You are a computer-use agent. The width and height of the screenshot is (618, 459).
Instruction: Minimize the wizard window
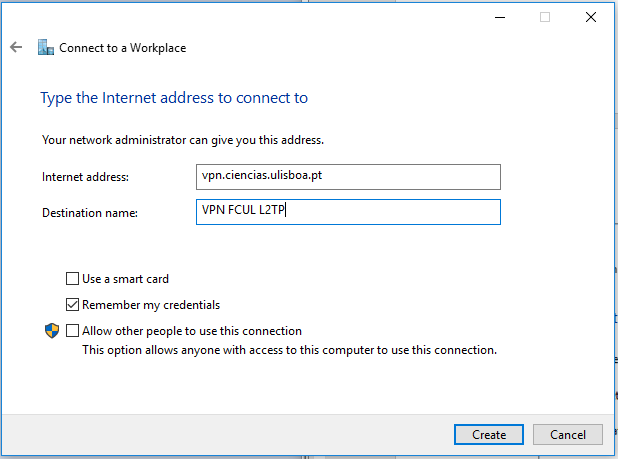click(x=499, y=17)
